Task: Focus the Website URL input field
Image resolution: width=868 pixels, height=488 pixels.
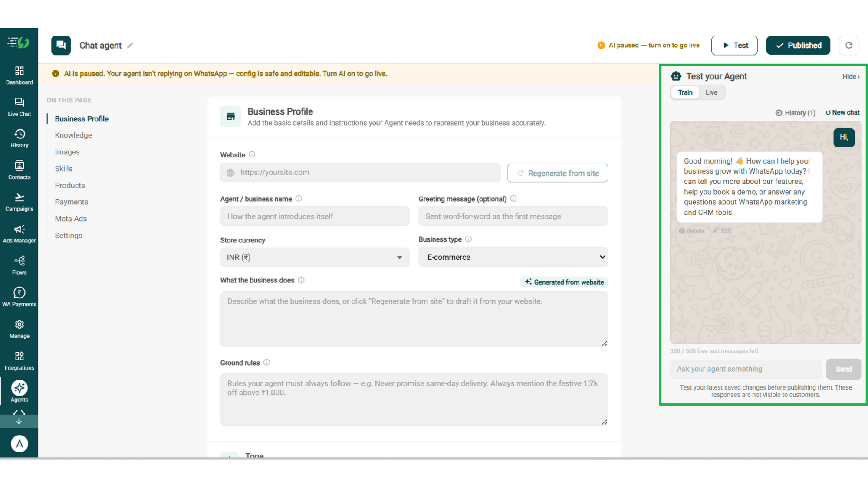Action: pos(360,172)
